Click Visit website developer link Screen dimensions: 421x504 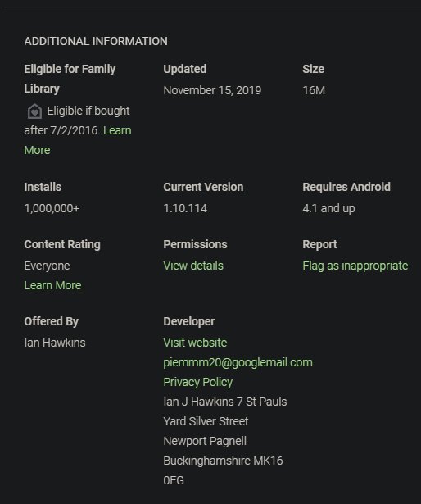point(195,343)
